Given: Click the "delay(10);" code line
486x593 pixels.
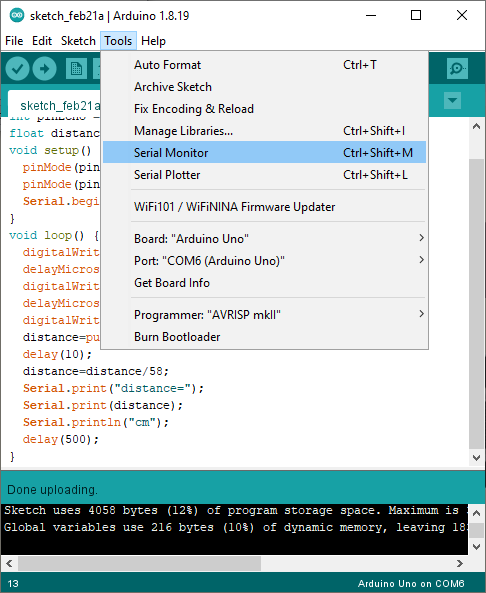Looking at the screenshot, I should pos(57,354).
